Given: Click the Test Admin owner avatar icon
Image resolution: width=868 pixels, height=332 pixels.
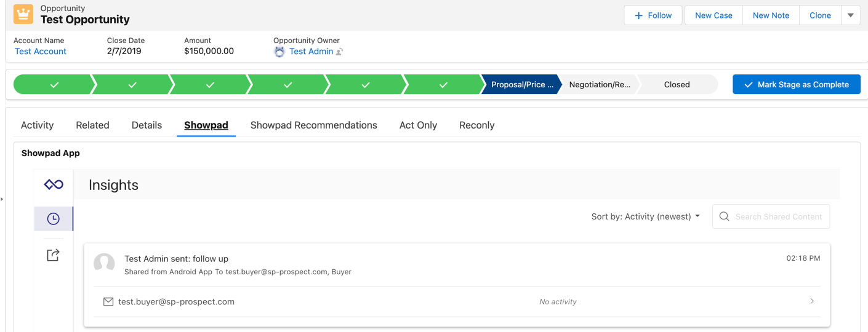Looking at the screenshot, I should pos(279,52).
